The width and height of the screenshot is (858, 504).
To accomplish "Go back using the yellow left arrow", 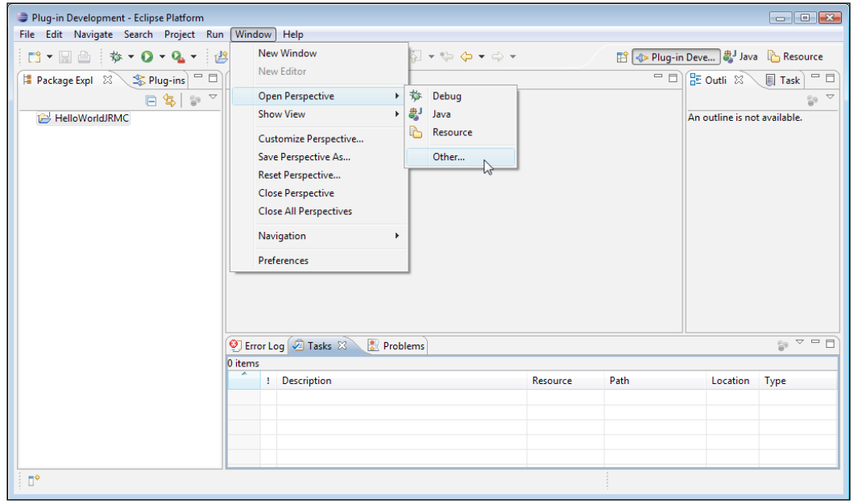I will coord(466,56).
